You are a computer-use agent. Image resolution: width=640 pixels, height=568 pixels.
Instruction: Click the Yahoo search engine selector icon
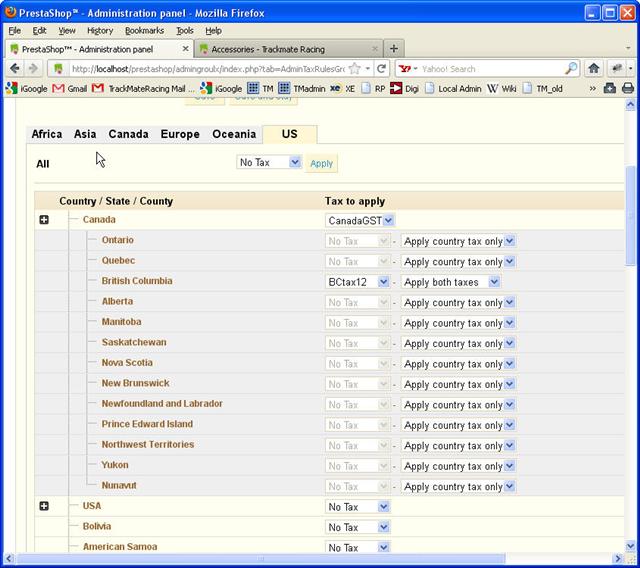408,69
